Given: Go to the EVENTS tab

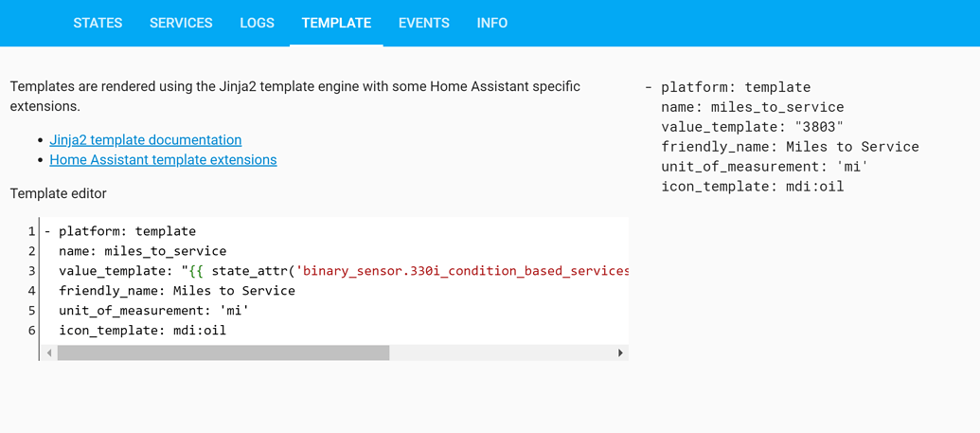Looking at the screenshot, I should click(x=424, y=23).
